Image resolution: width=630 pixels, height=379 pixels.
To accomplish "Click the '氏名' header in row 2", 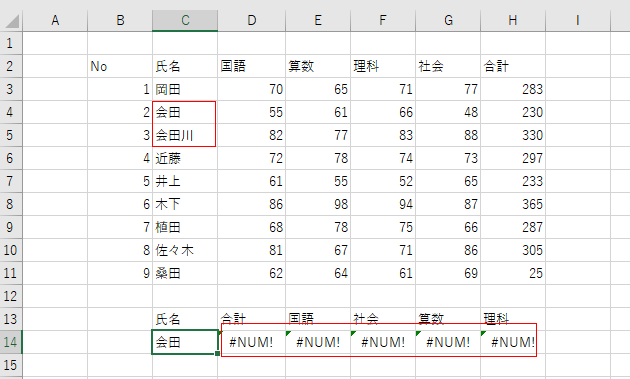I will (185, 66).
